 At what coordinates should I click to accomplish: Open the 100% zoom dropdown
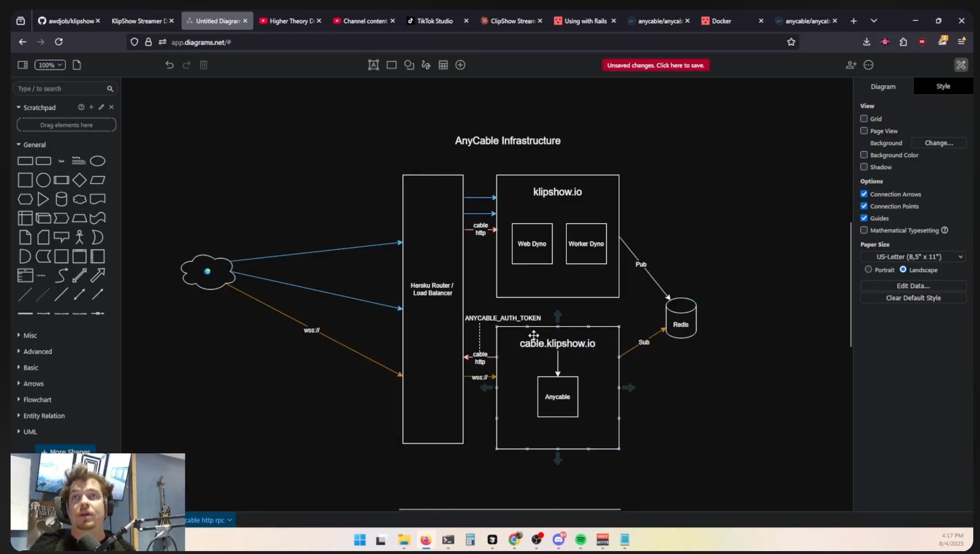click(x=50, y=65)
